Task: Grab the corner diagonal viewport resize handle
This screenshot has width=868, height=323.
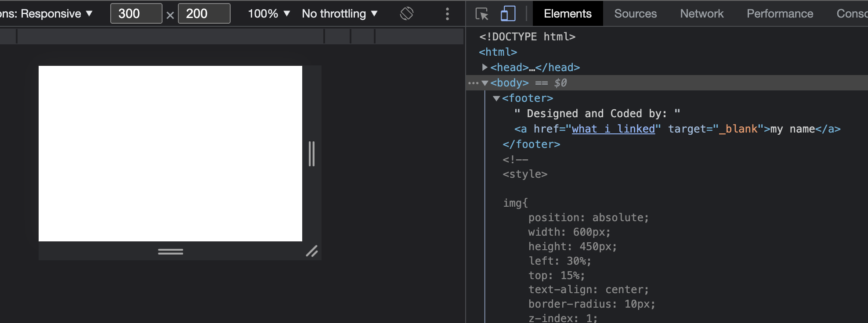Action: pos(312,251)
